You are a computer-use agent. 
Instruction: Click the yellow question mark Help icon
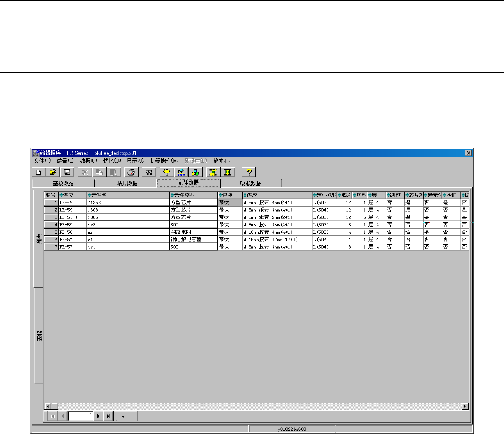249,172
